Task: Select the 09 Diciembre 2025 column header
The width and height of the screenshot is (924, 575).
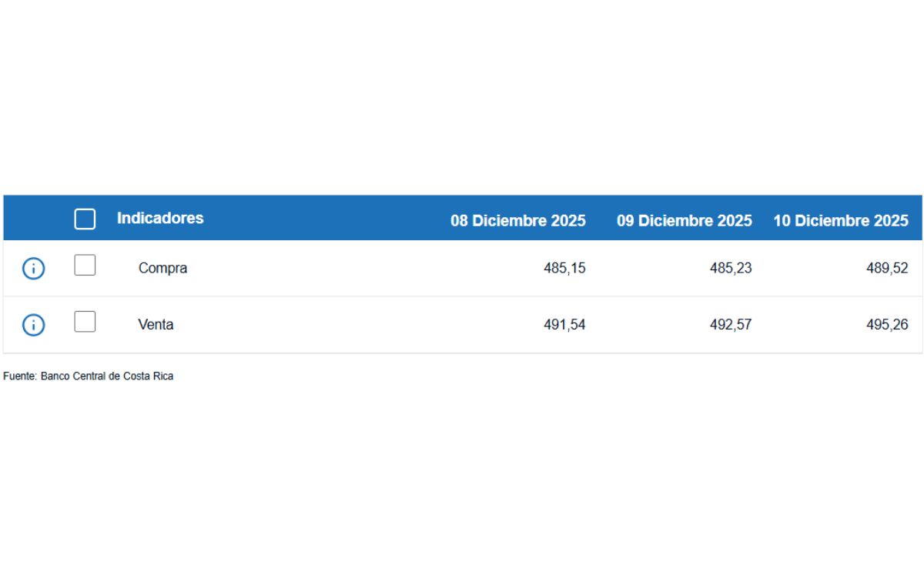Action: point(684,221)
